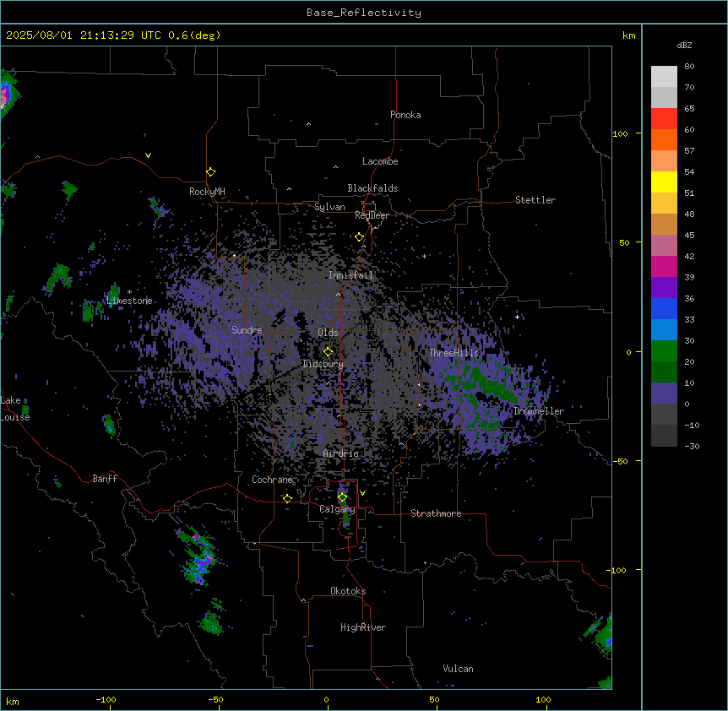Click the Stettler city label
Viewport: 728px width, 711px height.
(x=535, y=200)
